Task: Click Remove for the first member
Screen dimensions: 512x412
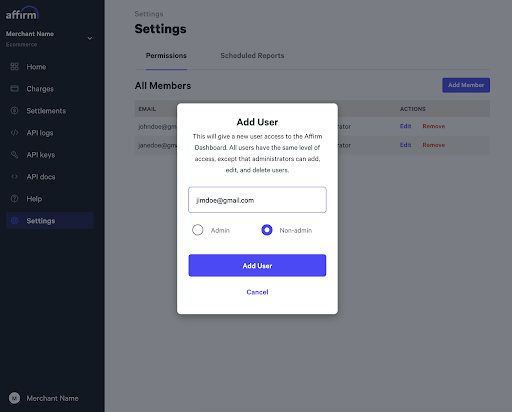Action: (x=434, y=126)
